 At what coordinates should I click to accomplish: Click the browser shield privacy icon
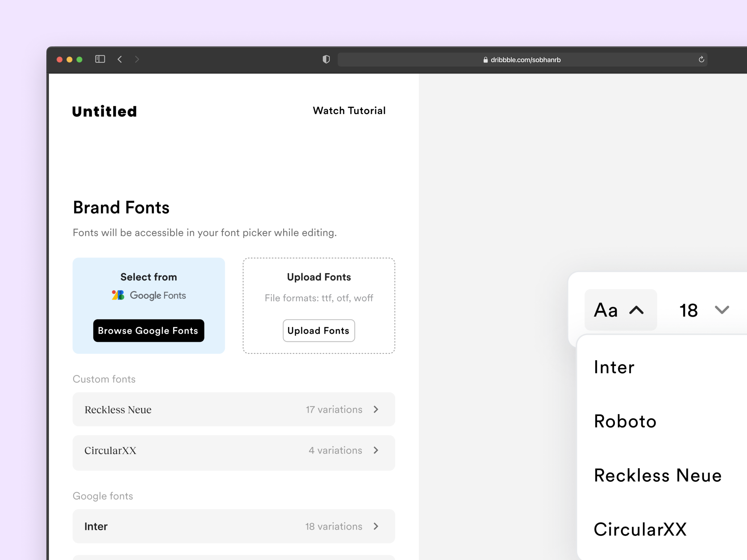(326, 59)
